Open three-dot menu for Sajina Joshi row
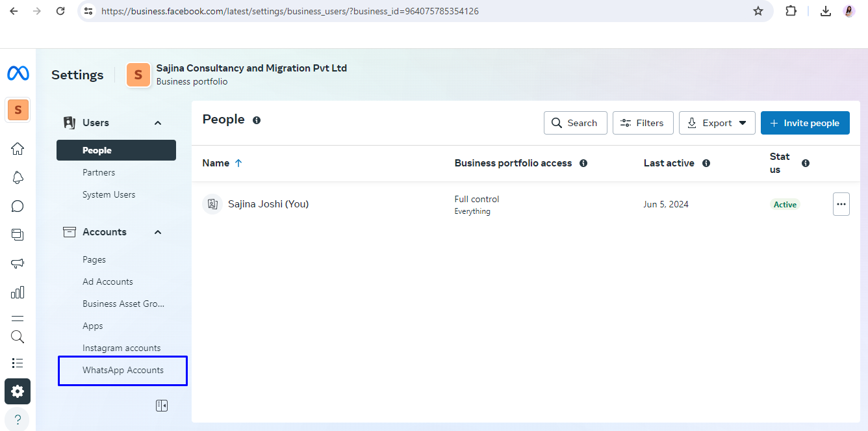868x431 pixels. click(x=841, y=204)
